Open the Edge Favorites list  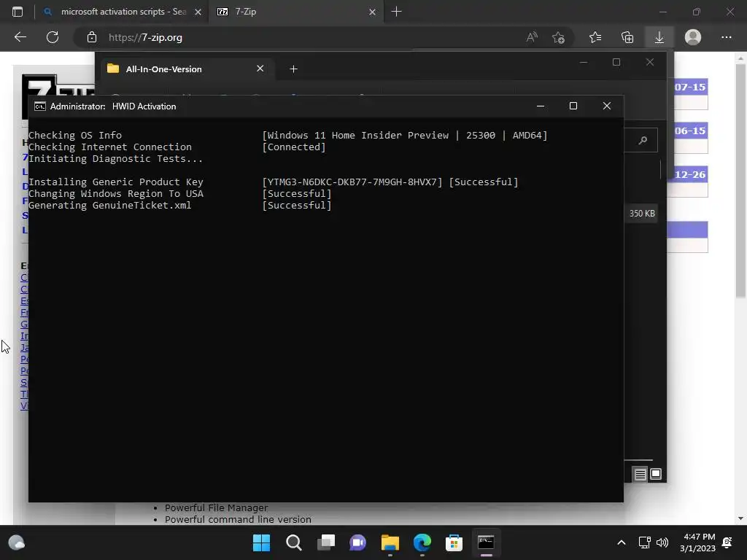(x=595, y=37)
